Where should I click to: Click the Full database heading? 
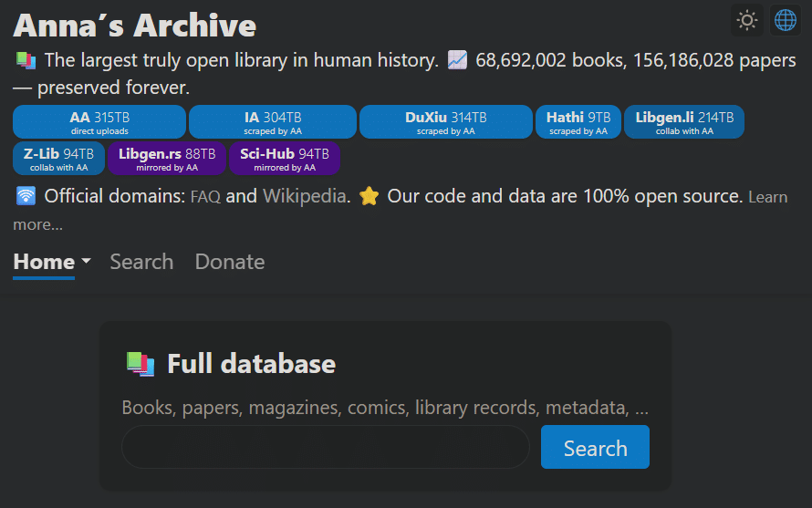[x=251, y=364]
